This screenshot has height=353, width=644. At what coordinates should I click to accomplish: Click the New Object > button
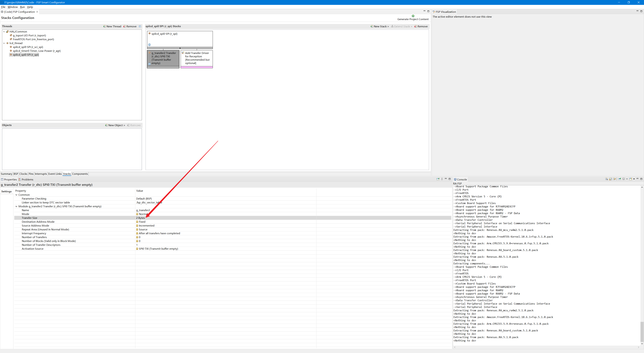pyautogui.click(x=115, y=125)
